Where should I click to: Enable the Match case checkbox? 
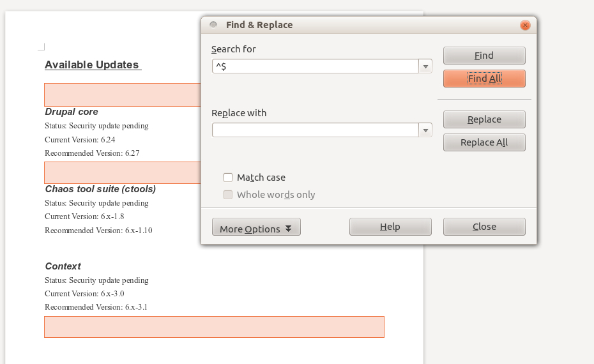pos(228,178)
